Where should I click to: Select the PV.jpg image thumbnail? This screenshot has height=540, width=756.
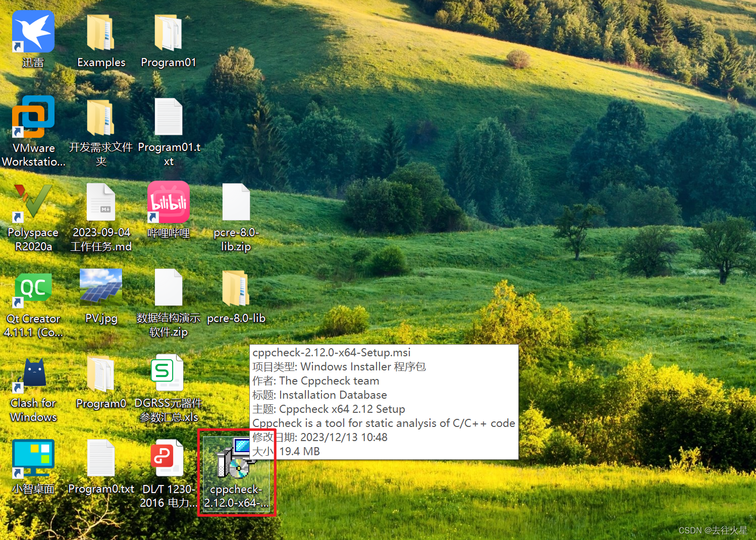pyautogui.click(x=101, y=287)
